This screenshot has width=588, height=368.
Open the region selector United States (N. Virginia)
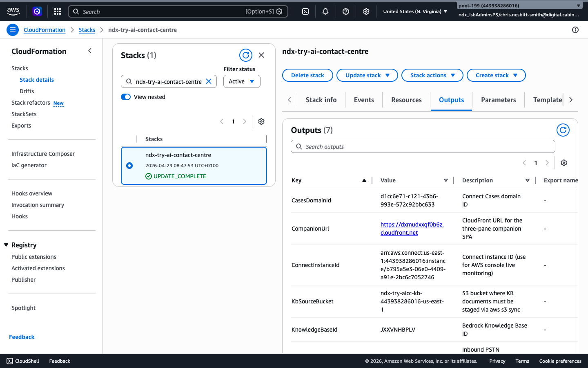tap(415, 11)
